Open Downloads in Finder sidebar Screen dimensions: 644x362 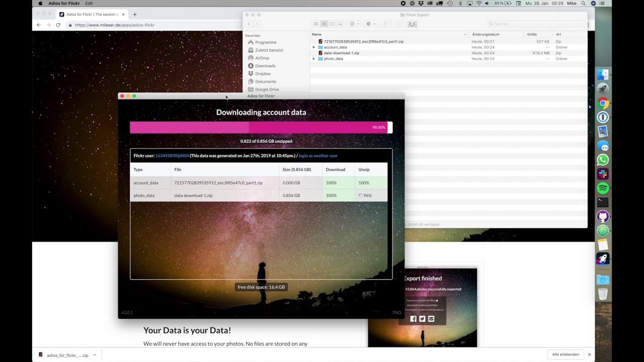pyautogui.click(x=265, y=66)
